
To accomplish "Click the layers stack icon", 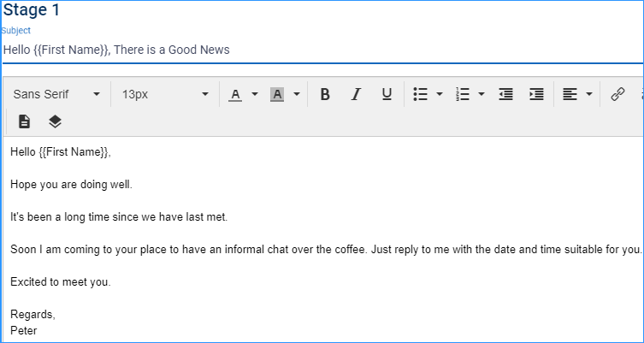I will (x=55, y=121).
